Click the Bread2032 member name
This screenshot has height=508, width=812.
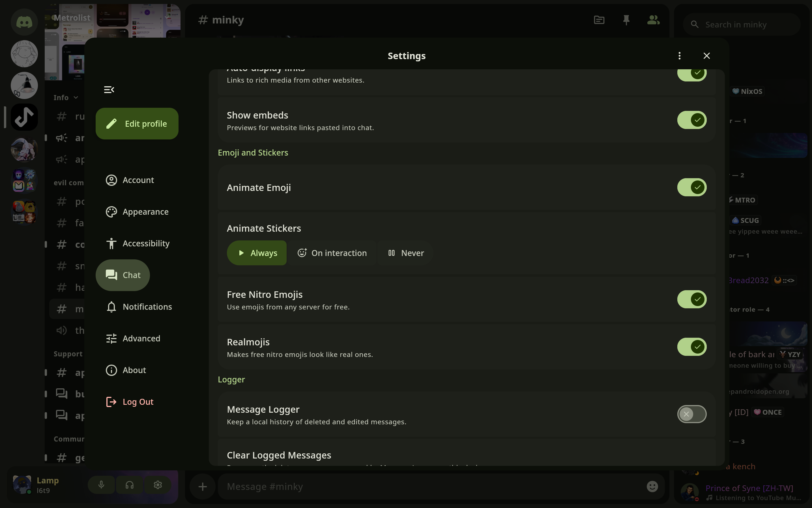click(x=748, y=280)
